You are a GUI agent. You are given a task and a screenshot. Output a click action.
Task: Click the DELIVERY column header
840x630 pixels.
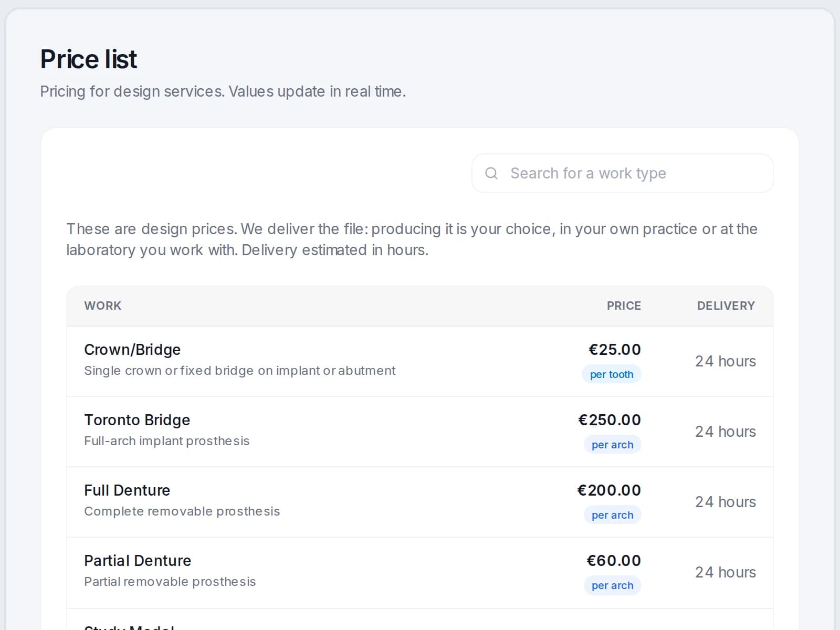click(x=726, y=306)
